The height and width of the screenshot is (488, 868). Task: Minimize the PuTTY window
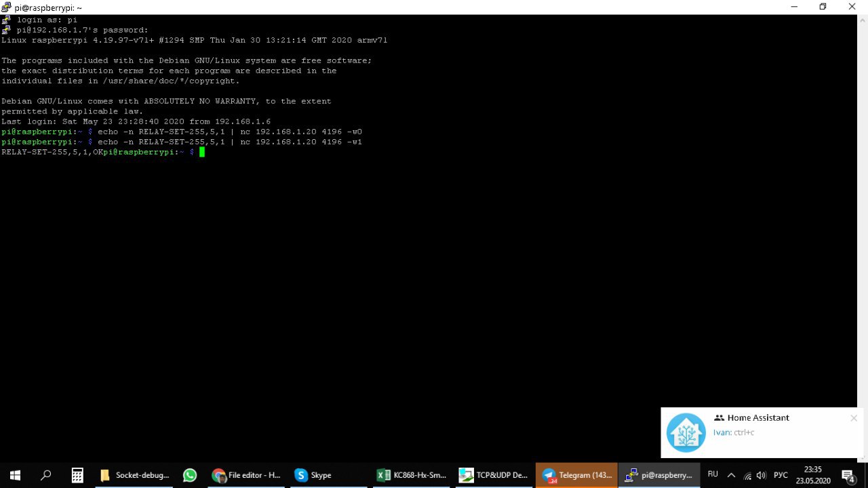794,7
